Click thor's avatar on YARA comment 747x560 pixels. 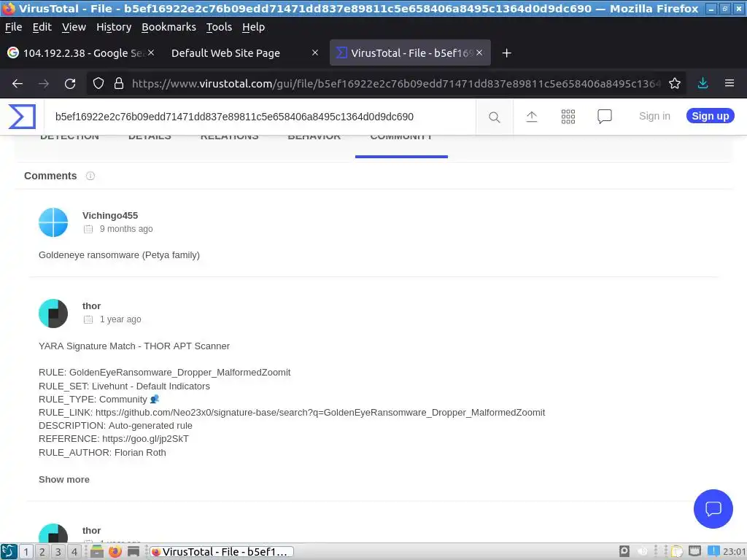pyautogui.click(x=53, y=314)
